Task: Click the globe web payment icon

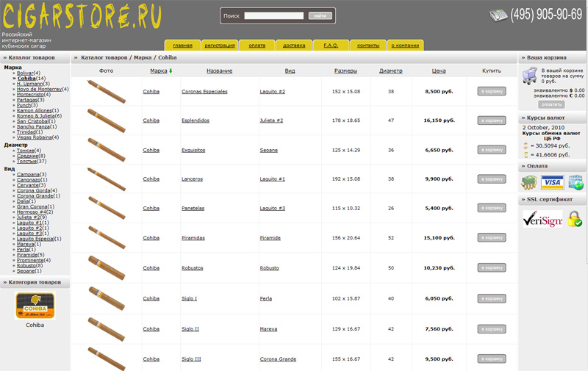Action: 576,182
